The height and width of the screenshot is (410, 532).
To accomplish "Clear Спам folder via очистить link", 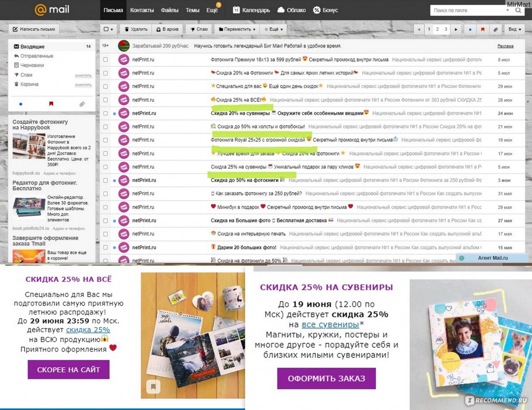I will (x=83, y=75).
